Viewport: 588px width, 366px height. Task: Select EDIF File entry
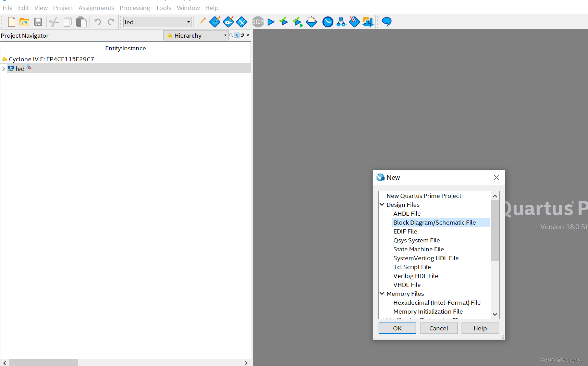[x=405, y=231]
